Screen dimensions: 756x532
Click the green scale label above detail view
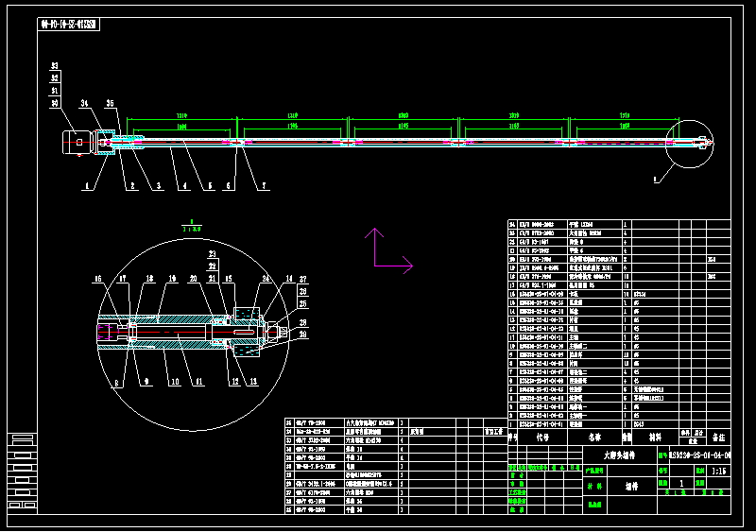(192, 229)
